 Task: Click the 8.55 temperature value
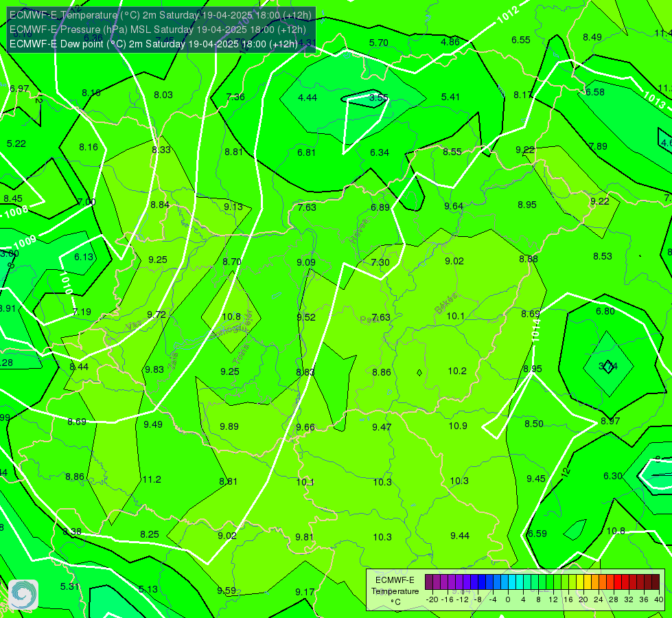point(452,152)
